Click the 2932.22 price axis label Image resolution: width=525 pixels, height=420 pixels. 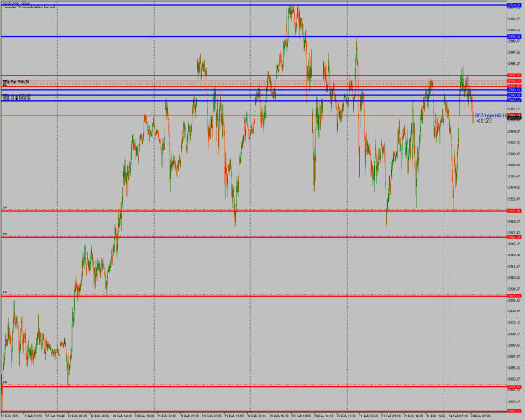(x=514, y=143)
